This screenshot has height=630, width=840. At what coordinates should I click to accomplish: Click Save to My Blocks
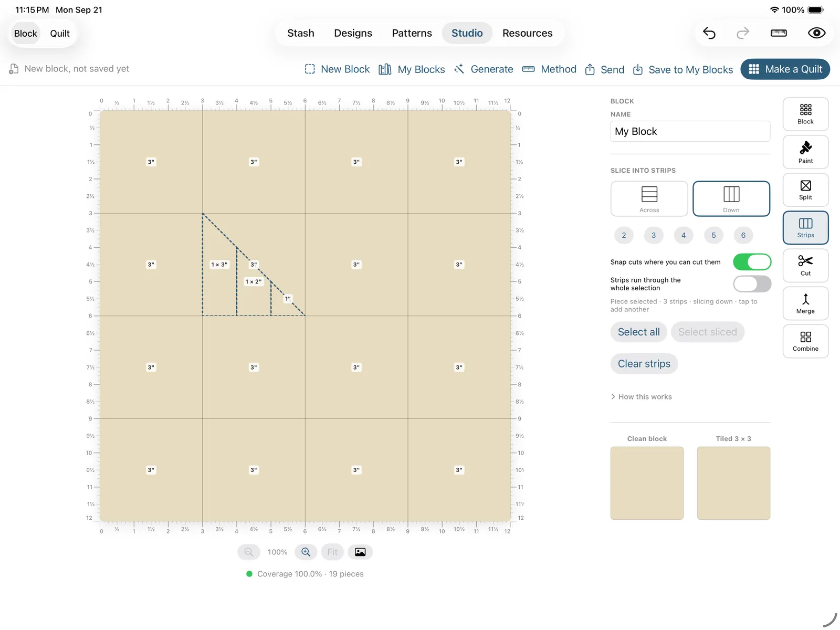(x=682, y=69)
